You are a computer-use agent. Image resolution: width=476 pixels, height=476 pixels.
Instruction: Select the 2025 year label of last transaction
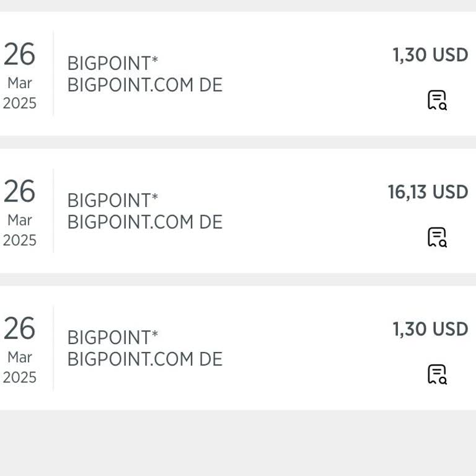[x=20, y=377]
